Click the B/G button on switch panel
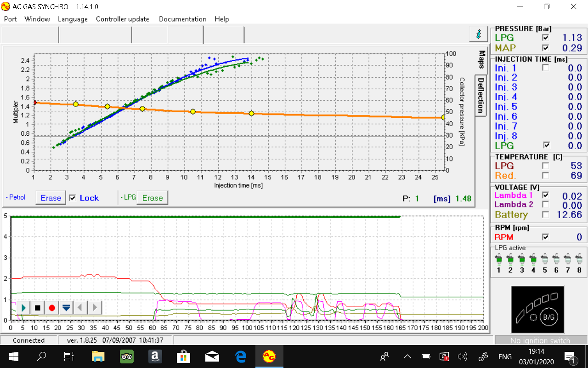Screen dimensions: 588x368 tap(548, 317)
